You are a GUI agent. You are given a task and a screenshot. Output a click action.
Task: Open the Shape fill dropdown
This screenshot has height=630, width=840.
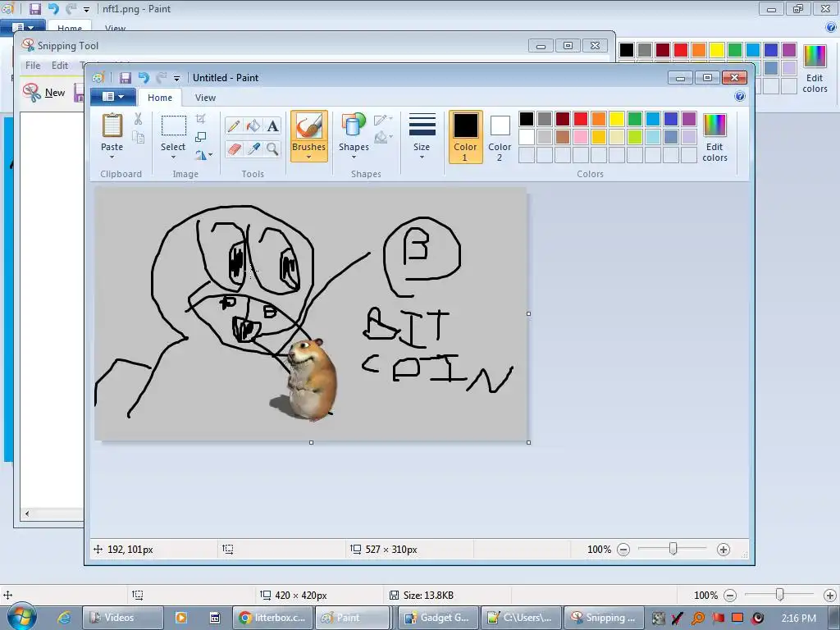(x=384, y=138)
